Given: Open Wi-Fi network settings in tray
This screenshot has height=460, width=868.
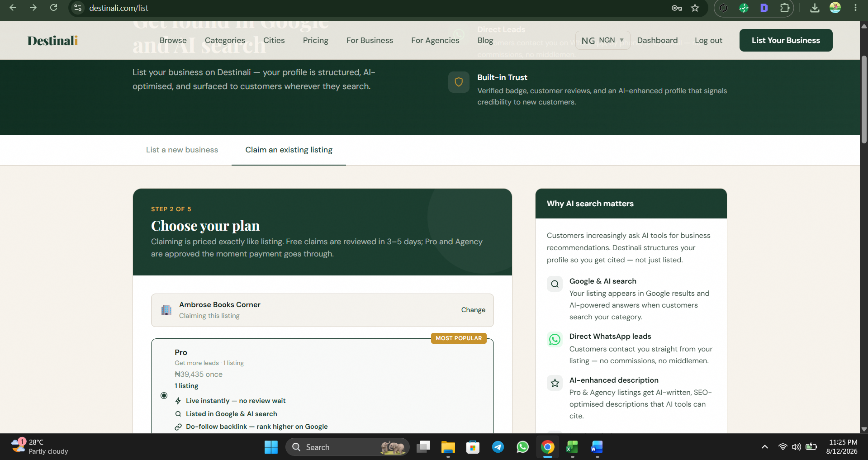Looking at the screenshot, I should (783, 447).
